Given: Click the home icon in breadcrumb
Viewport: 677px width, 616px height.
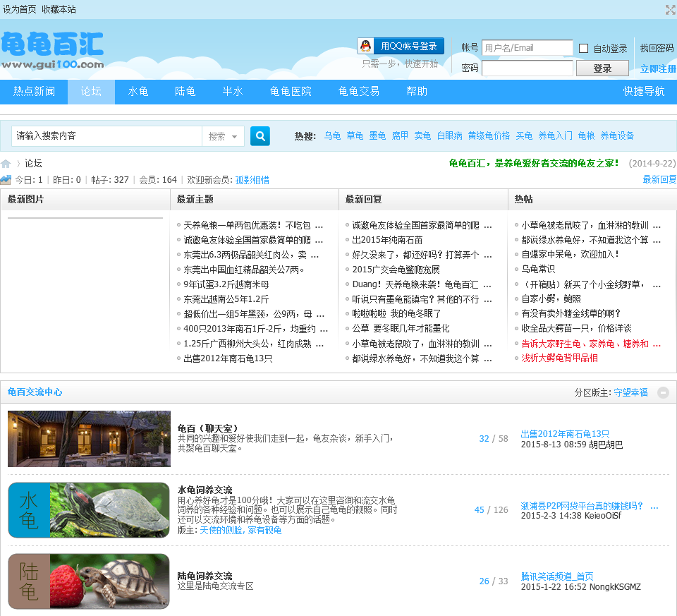Looking at the screenshot, I should click(6, 164).
